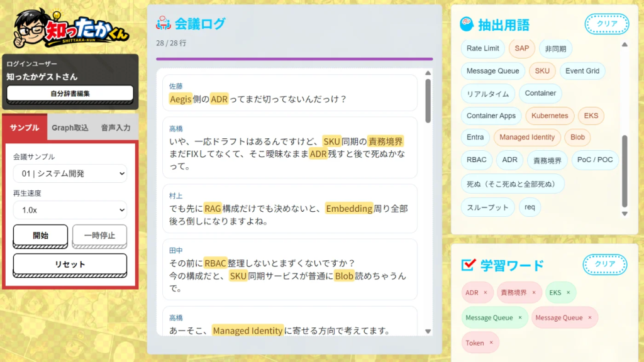Toggle the Kubernetes extracted term chip

point(550,116)
